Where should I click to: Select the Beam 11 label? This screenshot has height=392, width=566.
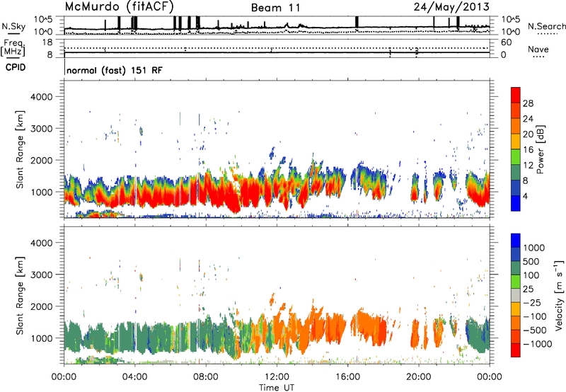pyautogui.click(x=275, y=8)
